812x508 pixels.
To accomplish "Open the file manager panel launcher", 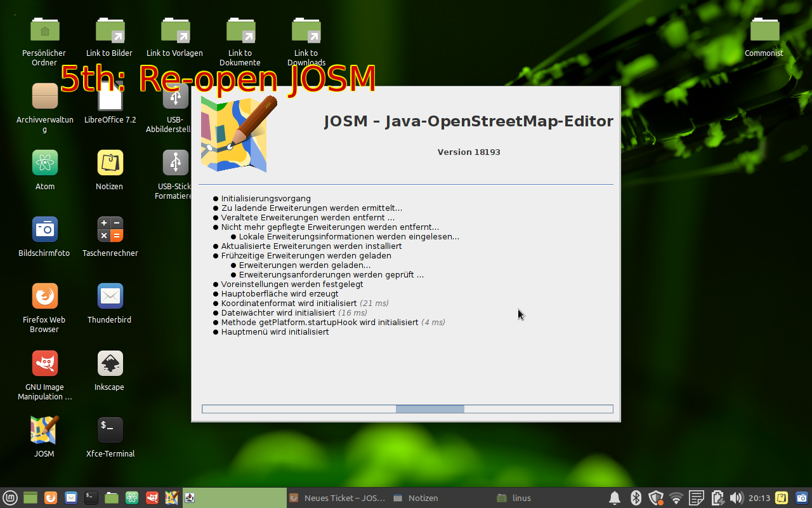I will [112, 498].
